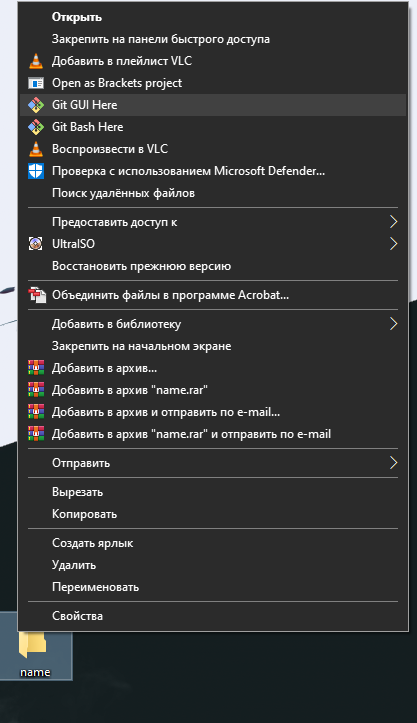The image size is (417, 723).
Task: Expand the UltraISO submenu arrow
Action: pos(393,244)
